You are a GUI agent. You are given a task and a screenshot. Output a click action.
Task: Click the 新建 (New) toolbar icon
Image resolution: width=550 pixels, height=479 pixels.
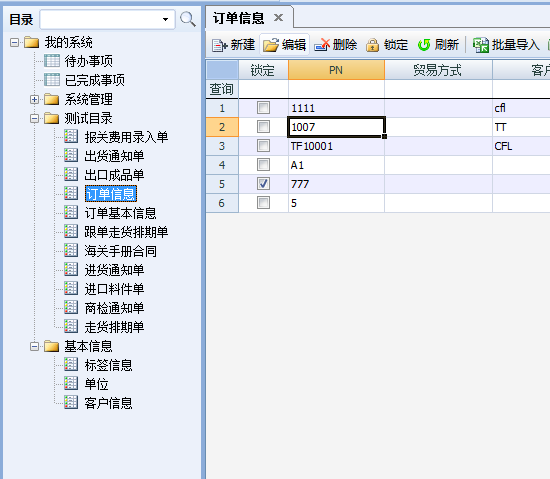(220, 45)
